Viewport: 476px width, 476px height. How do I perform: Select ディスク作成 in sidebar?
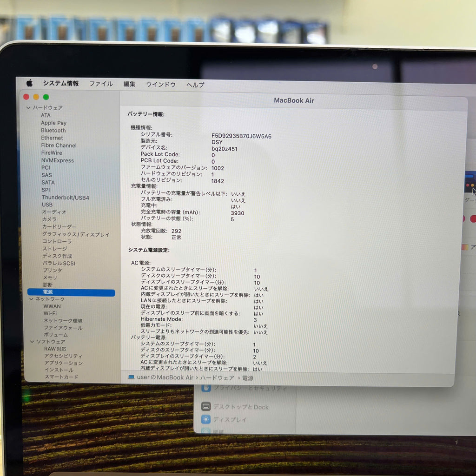tap(57, 256)
